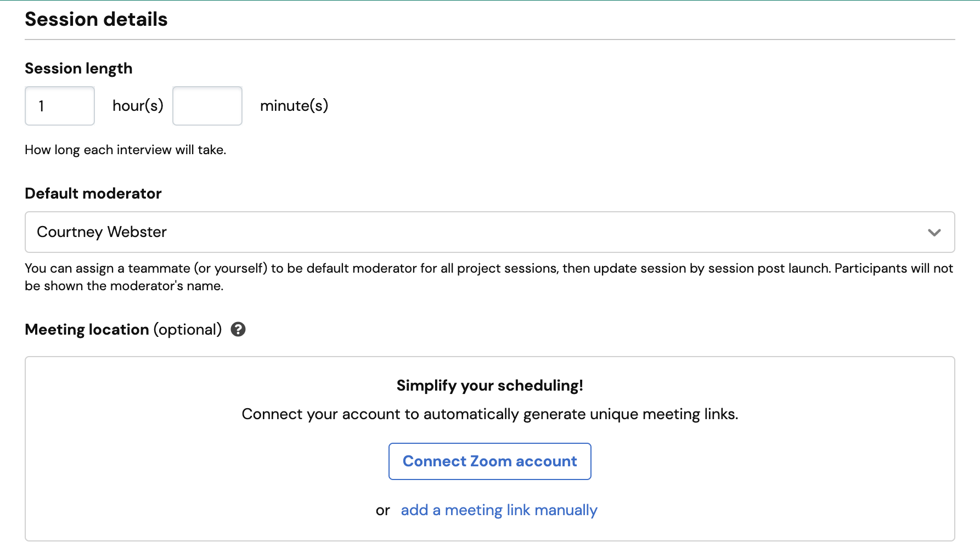This screenshot has height=553, width=980.
Task: Click 'add a meeting link manually' link
Action: [499, 510]
